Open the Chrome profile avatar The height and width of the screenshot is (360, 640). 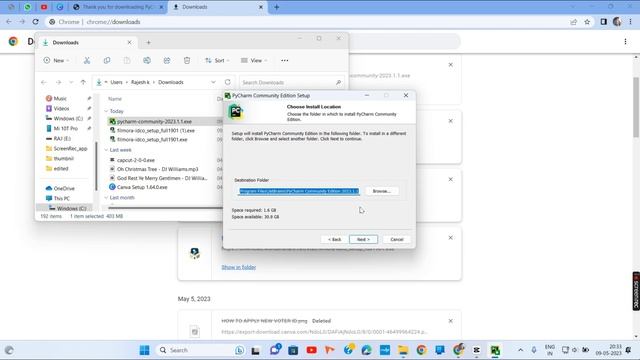[617, 22]
